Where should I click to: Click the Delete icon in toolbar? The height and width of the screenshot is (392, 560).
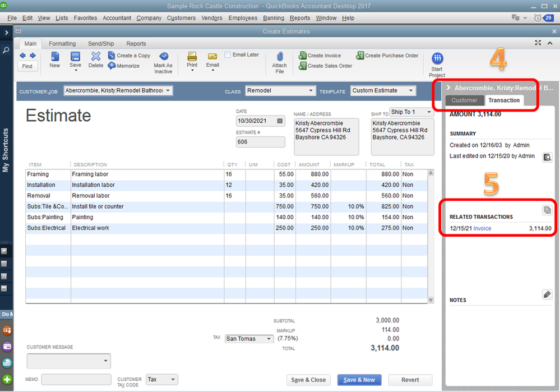click(x=96, y=57)
